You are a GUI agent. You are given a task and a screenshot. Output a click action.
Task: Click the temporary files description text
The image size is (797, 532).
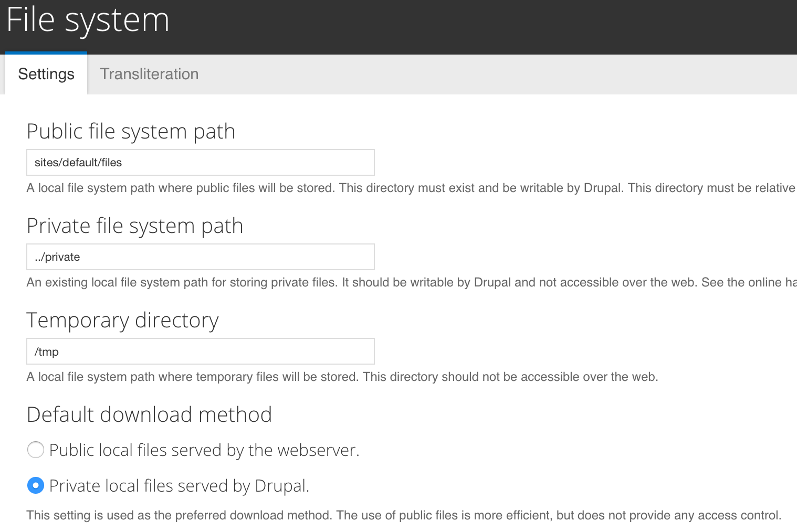click(x=342, y=377)
